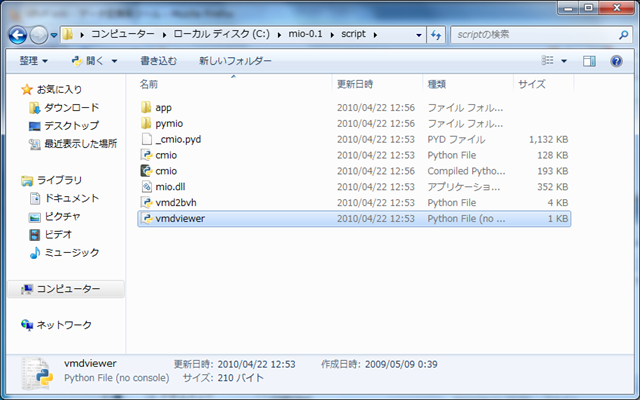Open ビデオ library
The image size is (640, 400).
click(x=58, y=234)
